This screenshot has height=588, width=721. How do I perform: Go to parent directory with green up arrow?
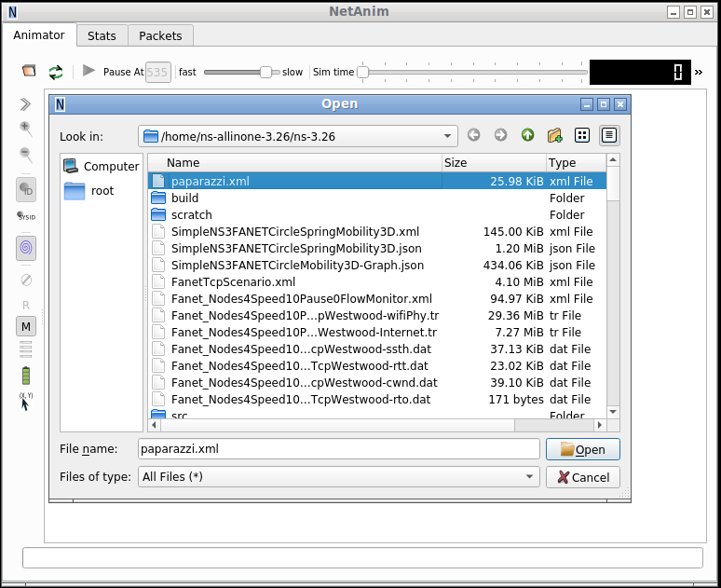pos(527,135)
